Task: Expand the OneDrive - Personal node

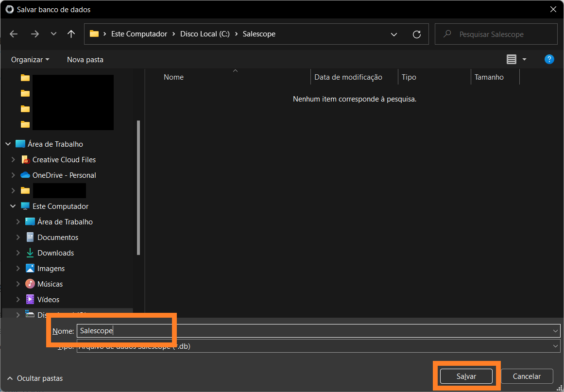Action: tap(13, 175)
